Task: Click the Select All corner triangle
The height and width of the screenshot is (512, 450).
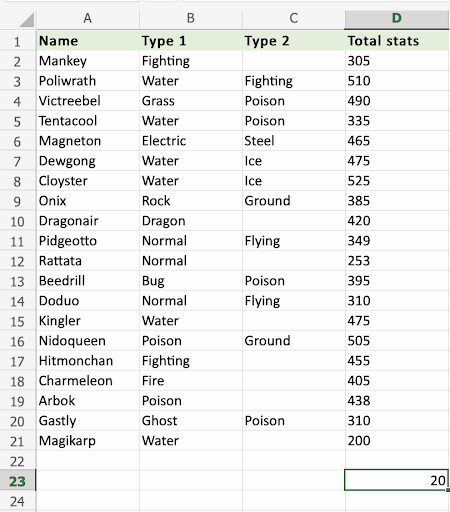Action: [27, 20]
